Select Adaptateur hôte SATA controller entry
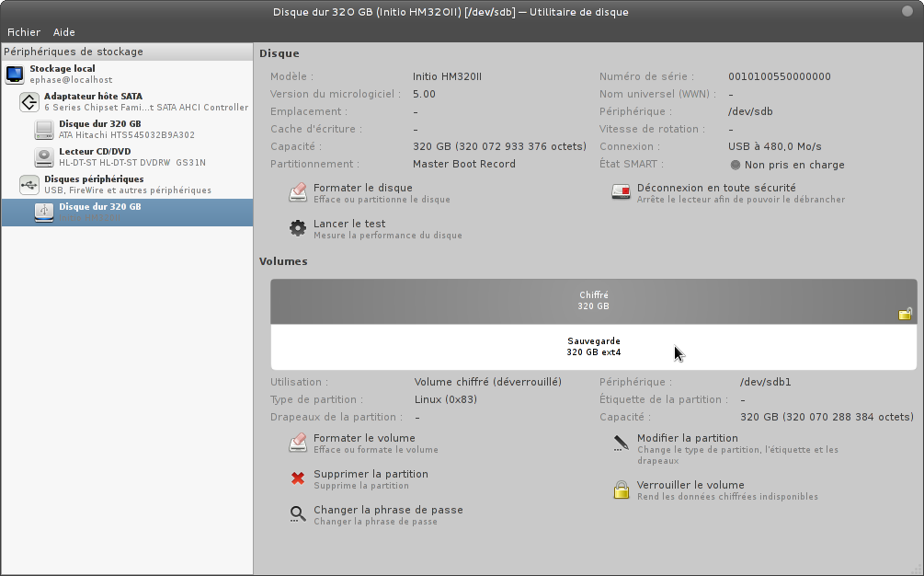Viewport: 924px width, 576px height. [93, 101]
